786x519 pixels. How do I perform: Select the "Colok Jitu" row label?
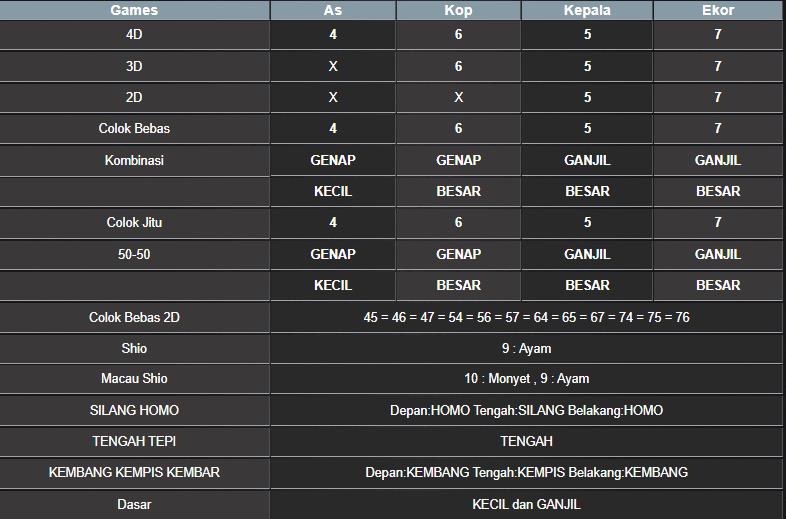coord(134,222)
